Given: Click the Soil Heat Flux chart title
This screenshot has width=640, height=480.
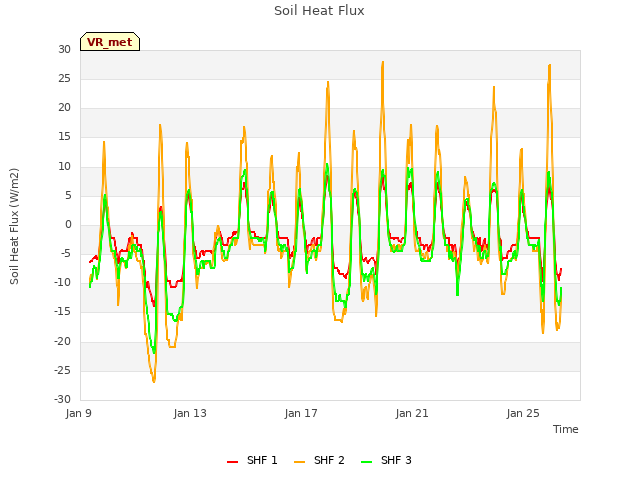Looking at the screenshot, I should 319,11.
